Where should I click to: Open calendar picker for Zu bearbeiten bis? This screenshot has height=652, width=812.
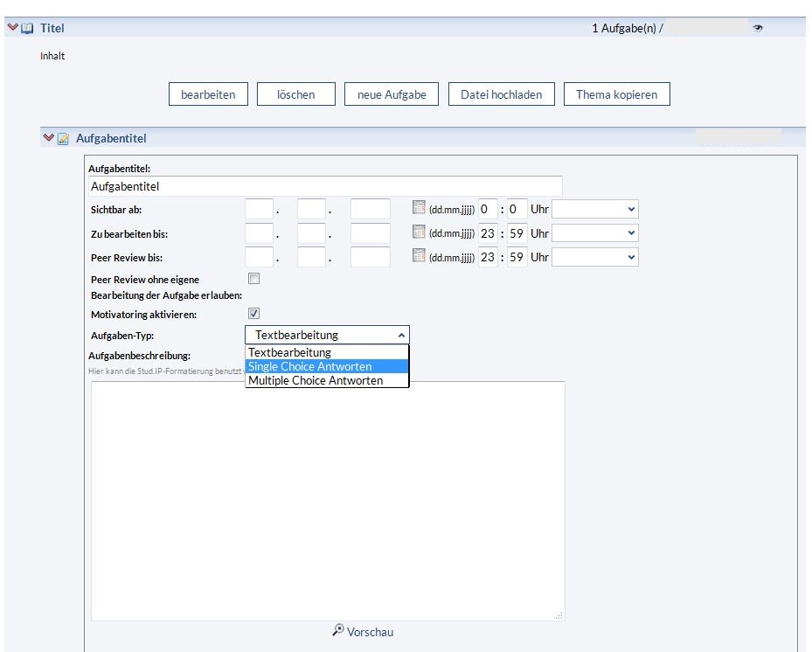point(419,232)
